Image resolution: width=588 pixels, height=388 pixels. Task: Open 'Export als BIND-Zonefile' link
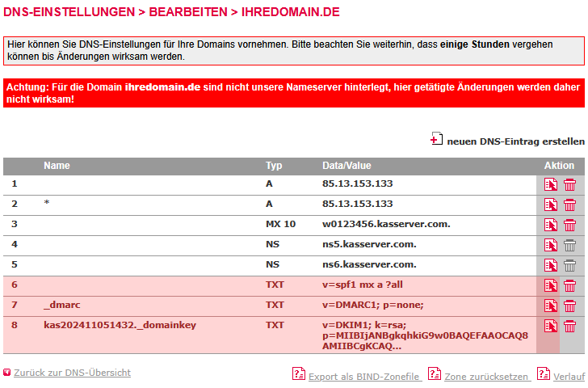point(364,377)
